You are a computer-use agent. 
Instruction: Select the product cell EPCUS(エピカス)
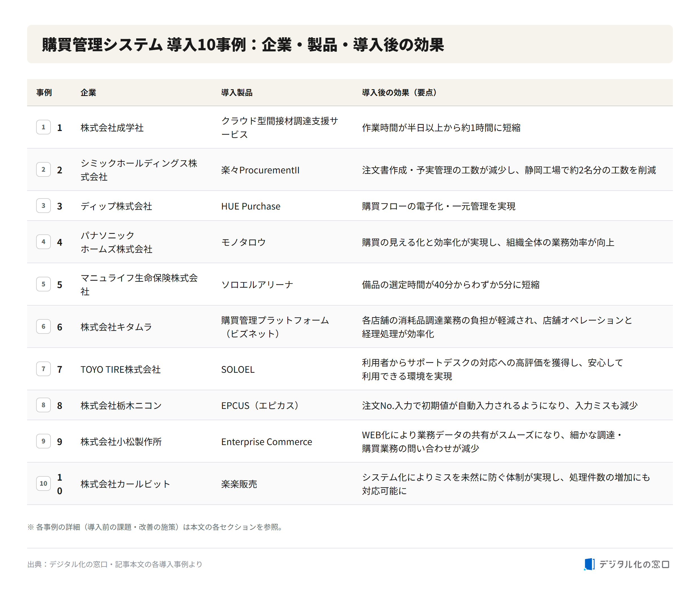[260, 406]
